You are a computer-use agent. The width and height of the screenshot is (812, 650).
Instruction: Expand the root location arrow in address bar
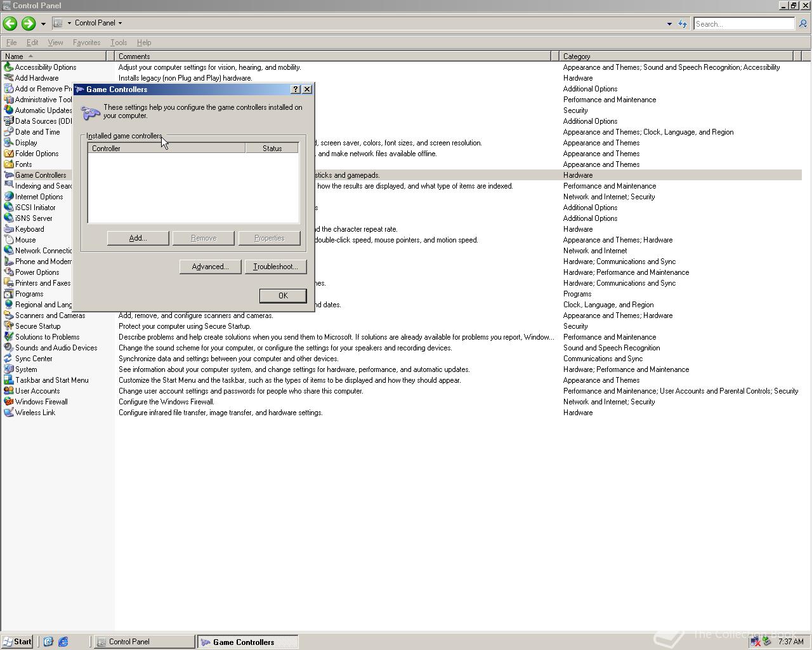[69, 23]
